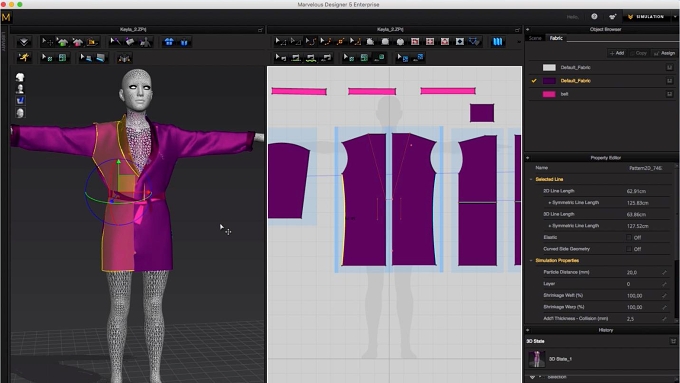Open the SIMULATION mode dropdown arrow
This screenshot has width=680, height=383.
(x=675, y=16)
